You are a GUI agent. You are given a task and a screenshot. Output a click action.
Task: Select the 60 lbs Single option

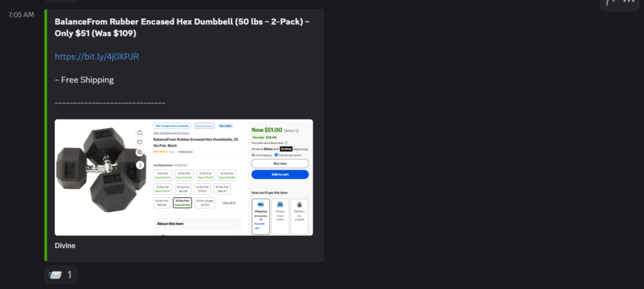coord(205,202)
